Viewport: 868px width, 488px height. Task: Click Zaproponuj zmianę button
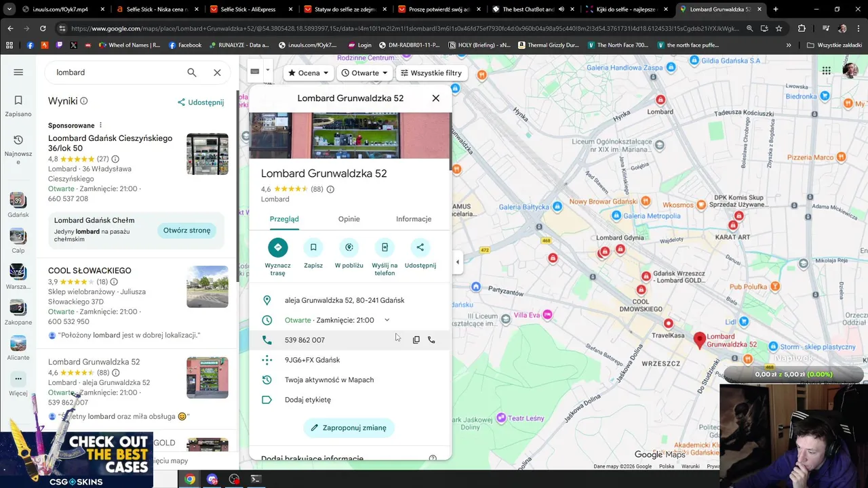pyautogui.click(x=349, y=428)
